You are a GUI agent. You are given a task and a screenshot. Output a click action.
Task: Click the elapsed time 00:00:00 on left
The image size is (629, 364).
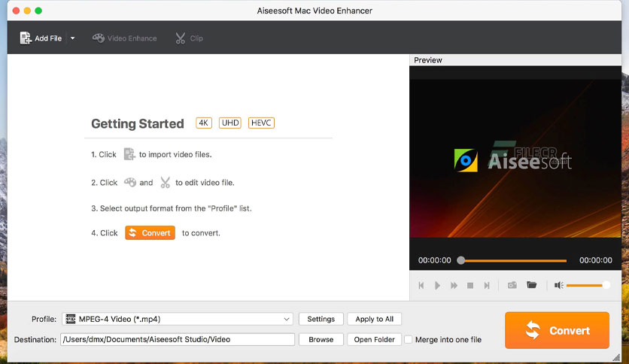point(434,260)
